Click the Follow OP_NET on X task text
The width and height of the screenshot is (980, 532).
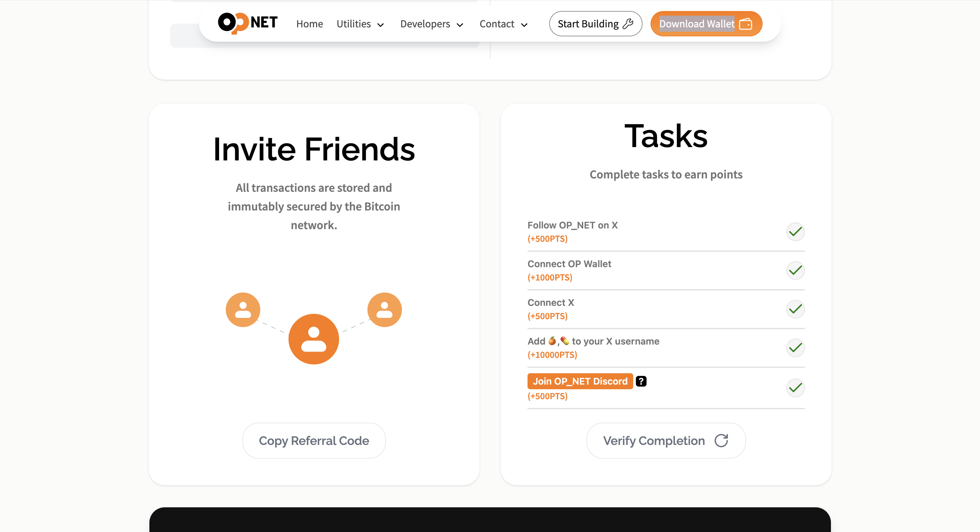click(572, 225)
